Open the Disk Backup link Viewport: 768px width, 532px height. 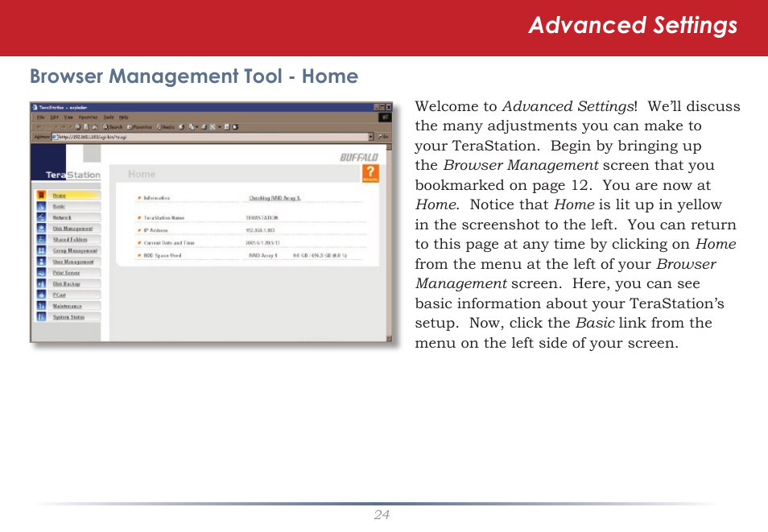pos(66,284)
